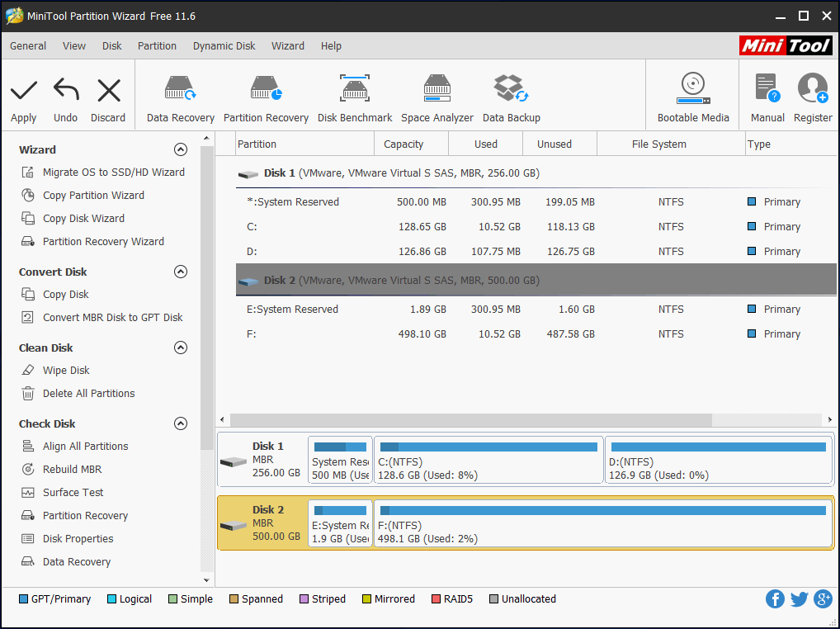This screenshot has height=629, width=840.
Task: Open the Help menu
Action: click(x=331, y=46)
